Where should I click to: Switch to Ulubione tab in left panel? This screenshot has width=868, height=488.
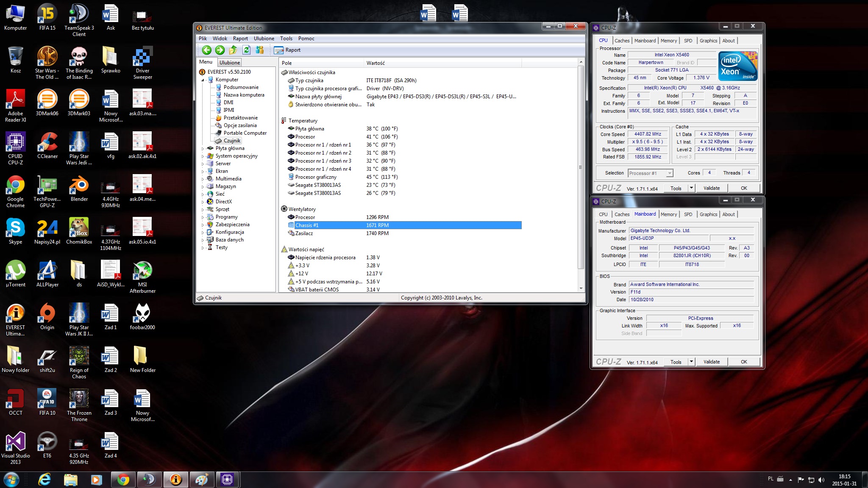pos(230,63)
